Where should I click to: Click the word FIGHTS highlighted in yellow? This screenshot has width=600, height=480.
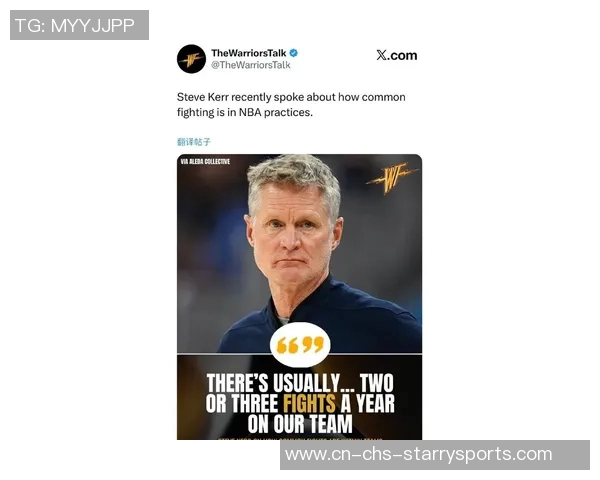[309, 403]
